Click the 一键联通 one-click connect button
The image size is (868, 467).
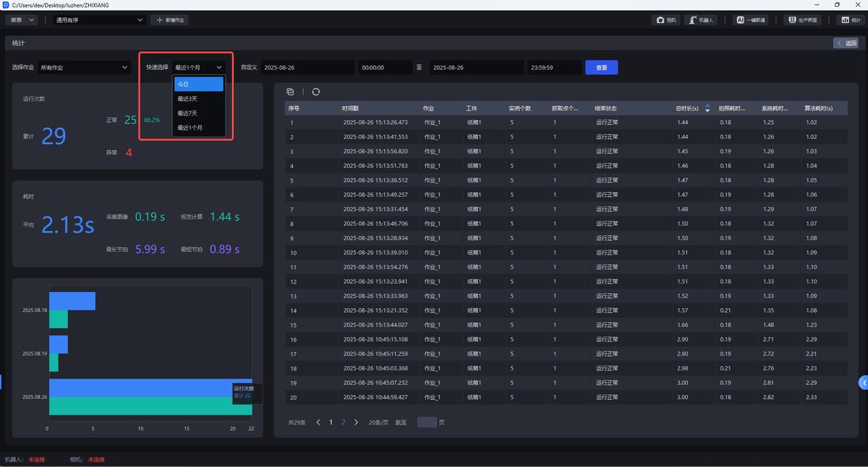(751, 20)
